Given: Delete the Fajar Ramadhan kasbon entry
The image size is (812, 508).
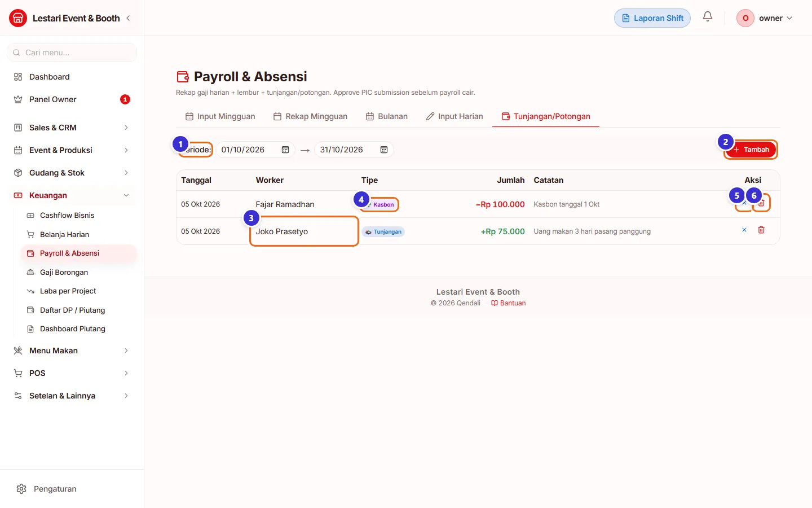Looking at the screenshot, I should [761, 203].
